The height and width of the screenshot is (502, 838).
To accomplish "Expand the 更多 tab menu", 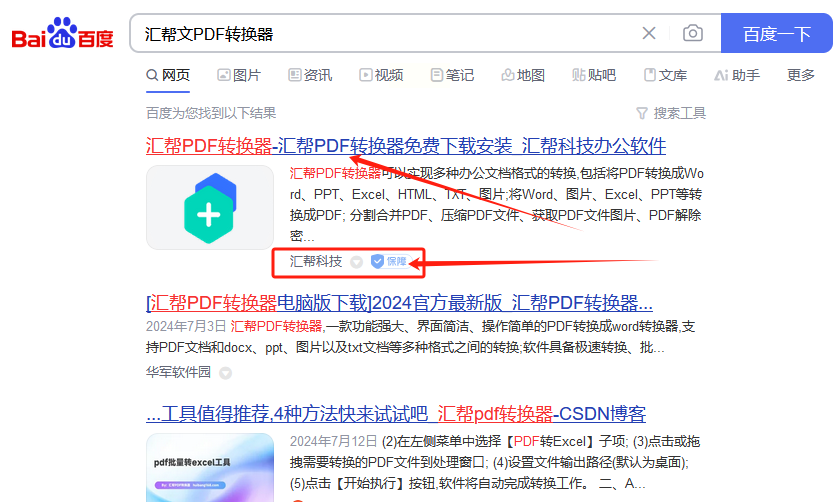I will tap(801, 75).
